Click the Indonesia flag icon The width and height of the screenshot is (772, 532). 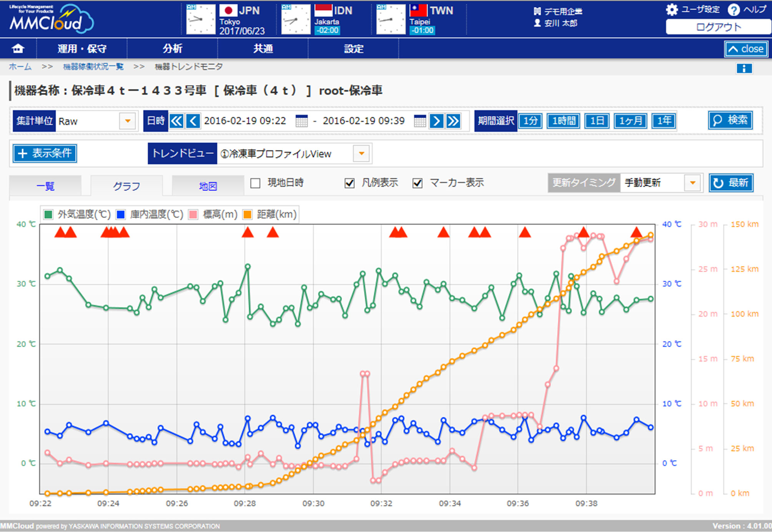pyautogui.click(x=323, y=10)
